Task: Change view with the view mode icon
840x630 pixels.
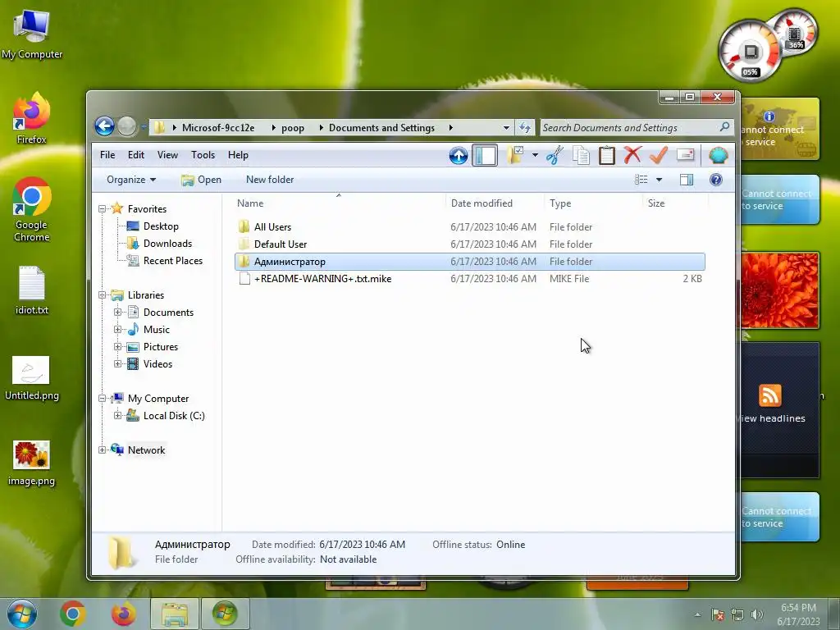Action: point(641,180)
